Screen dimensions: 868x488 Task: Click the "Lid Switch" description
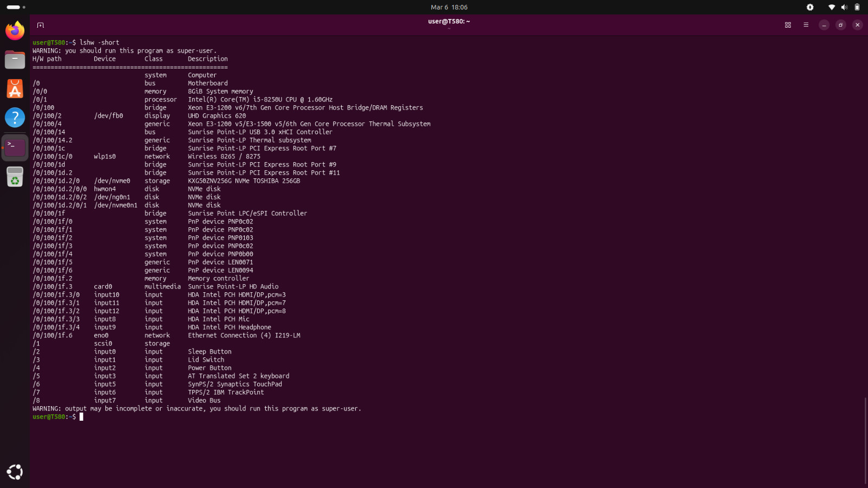coord(206,359)
